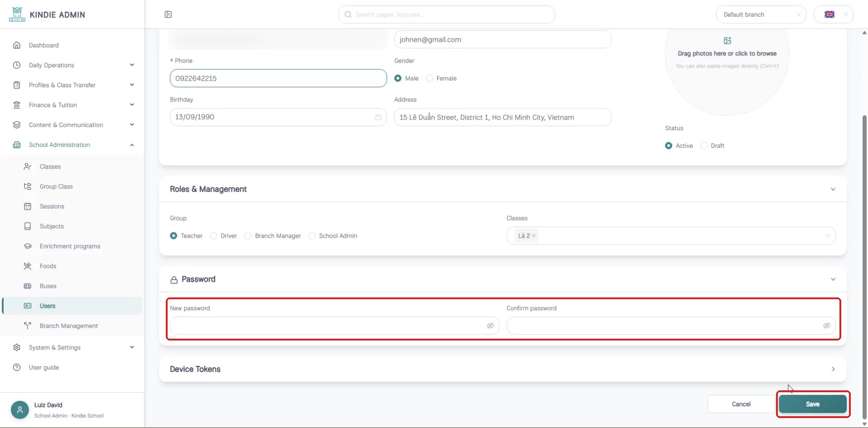The image size is (868, 428).
Task: Click the lock icon beside Password heading
Action: [x=174, y=280]
